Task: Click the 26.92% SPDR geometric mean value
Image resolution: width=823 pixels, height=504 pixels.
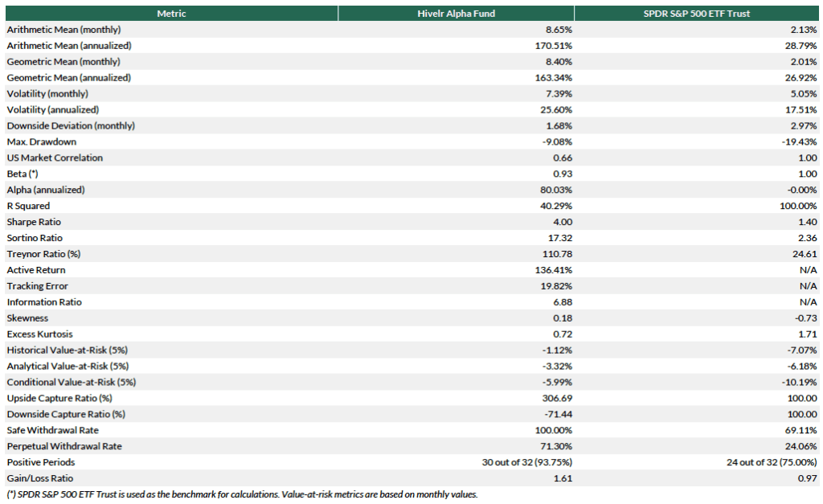Action: pos(801,78)
